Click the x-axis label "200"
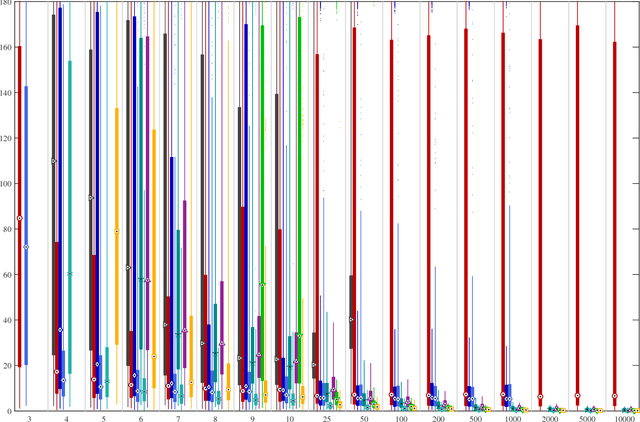The image size is (640, 422). [439, 419]
